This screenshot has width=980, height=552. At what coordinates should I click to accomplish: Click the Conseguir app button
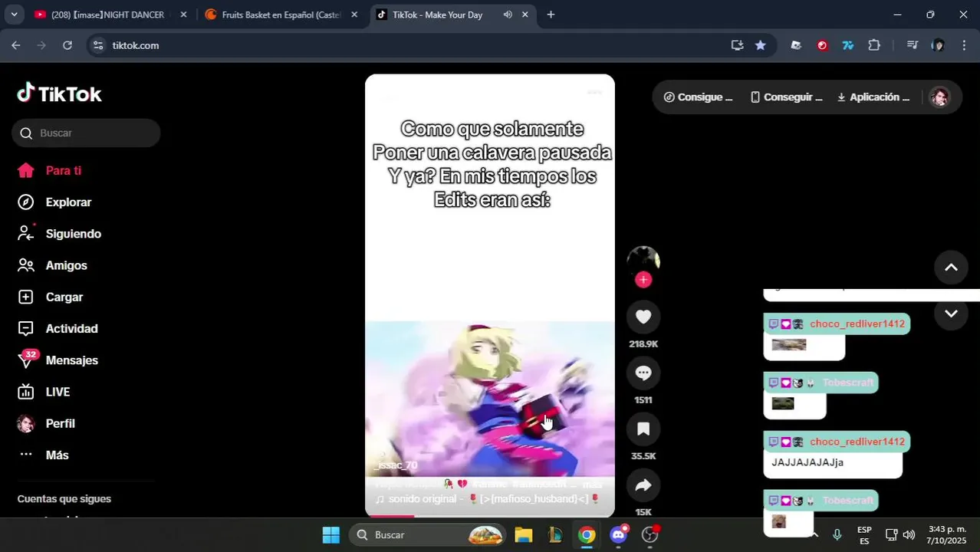coord(786,97)
